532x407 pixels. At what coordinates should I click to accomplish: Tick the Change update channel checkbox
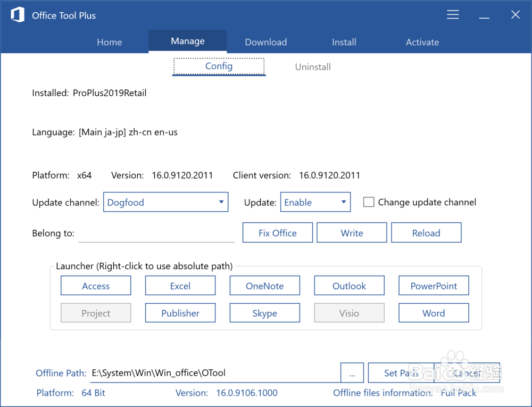(x=369, y=202)
